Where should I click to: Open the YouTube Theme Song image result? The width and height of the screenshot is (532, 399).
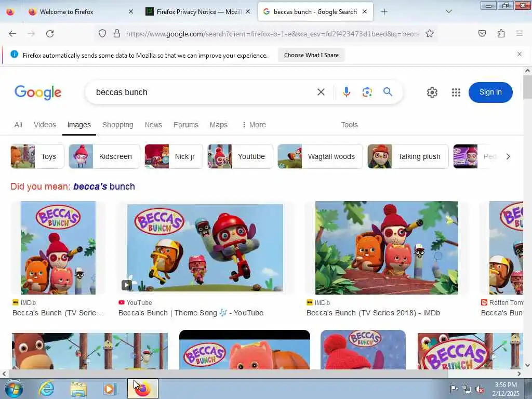pos(205,248)
